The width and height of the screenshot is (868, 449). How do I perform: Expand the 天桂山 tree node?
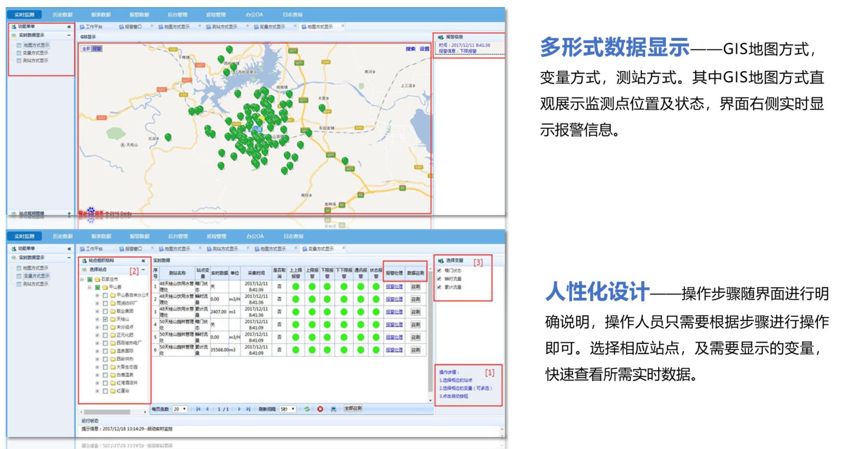98,320
